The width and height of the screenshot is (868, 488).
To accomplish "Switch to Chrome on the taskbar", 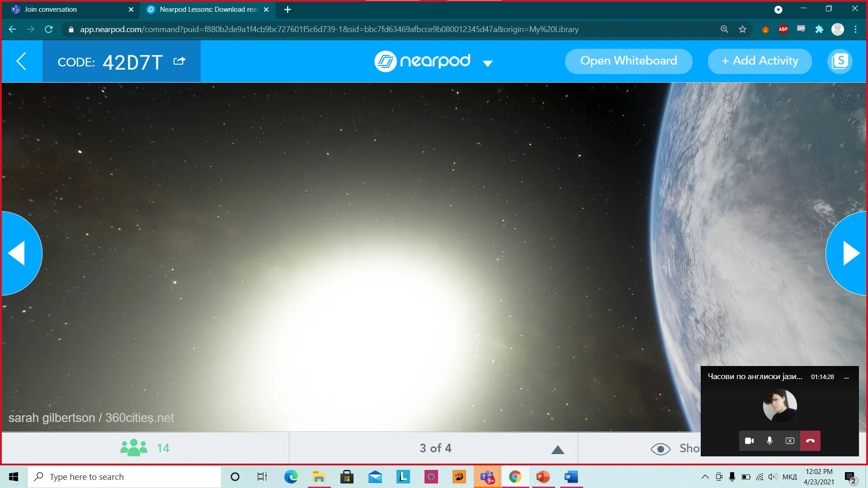I will (x=515, y=477).
